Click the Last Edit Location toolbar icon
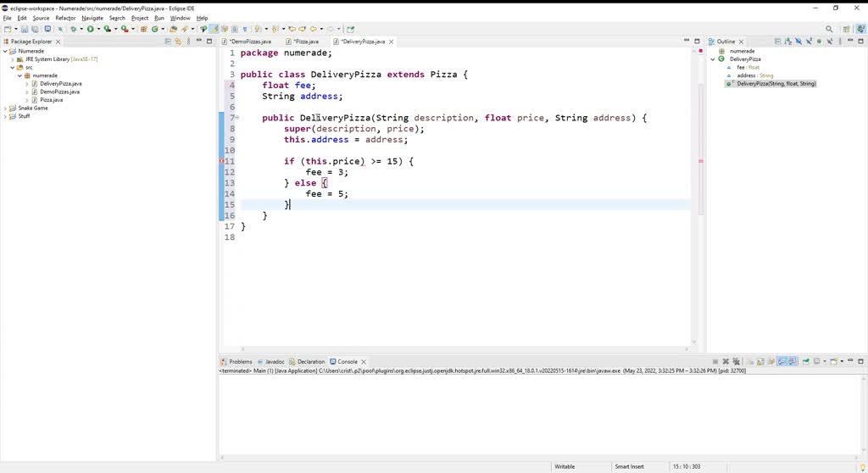 292,29
